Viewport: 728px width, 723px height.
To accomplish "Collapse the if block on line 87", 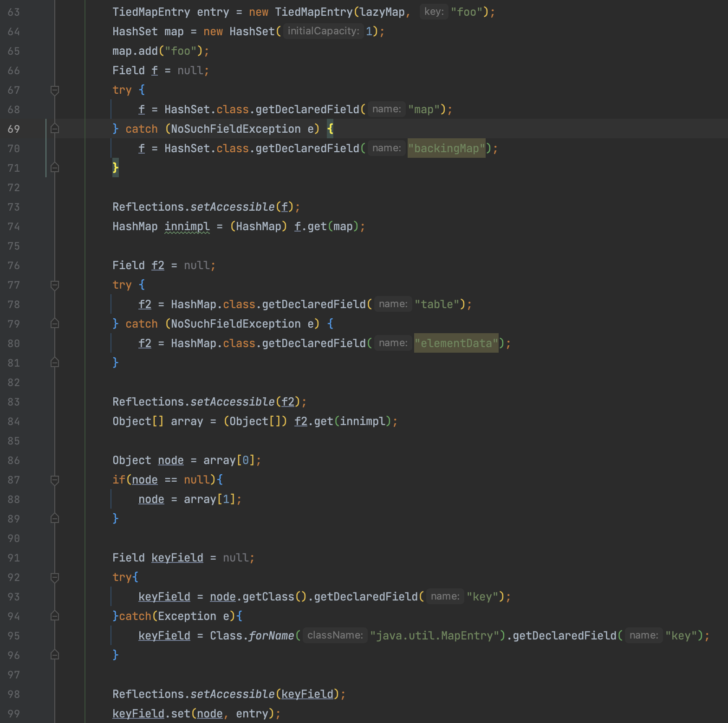I will click(x=54, y=480).
